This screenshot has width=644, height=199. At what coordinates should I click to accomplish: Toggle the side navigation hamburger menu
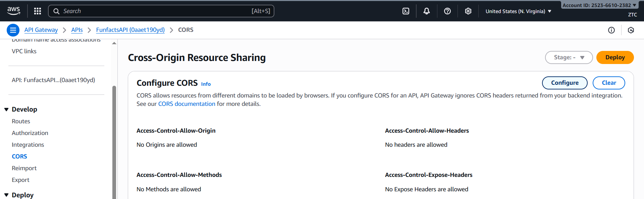click(13, 30)
